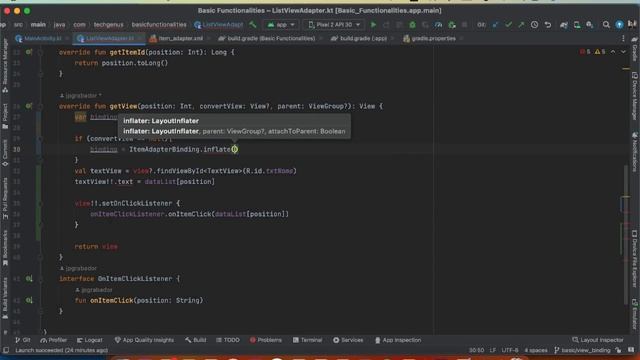Open the Project side panel
The image size is (640, 360).
[x=5, y=116]
